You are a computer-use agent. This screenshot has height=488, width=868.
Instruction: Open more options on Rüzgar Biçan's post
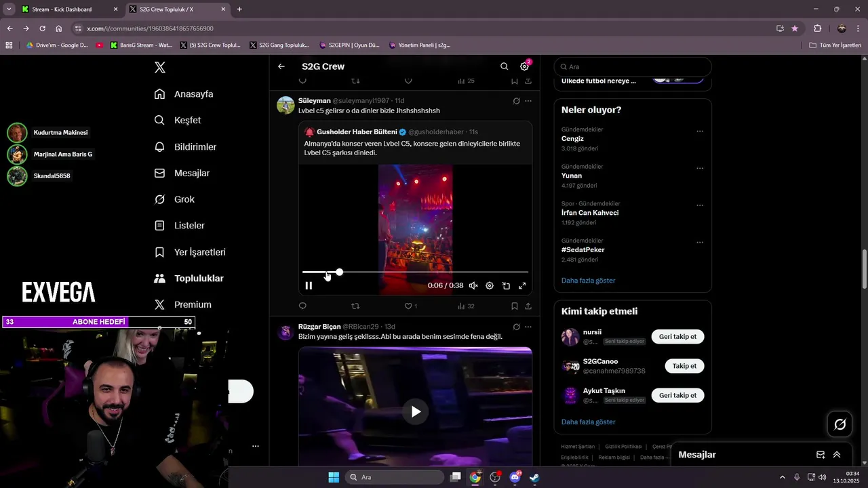point(528,327)
